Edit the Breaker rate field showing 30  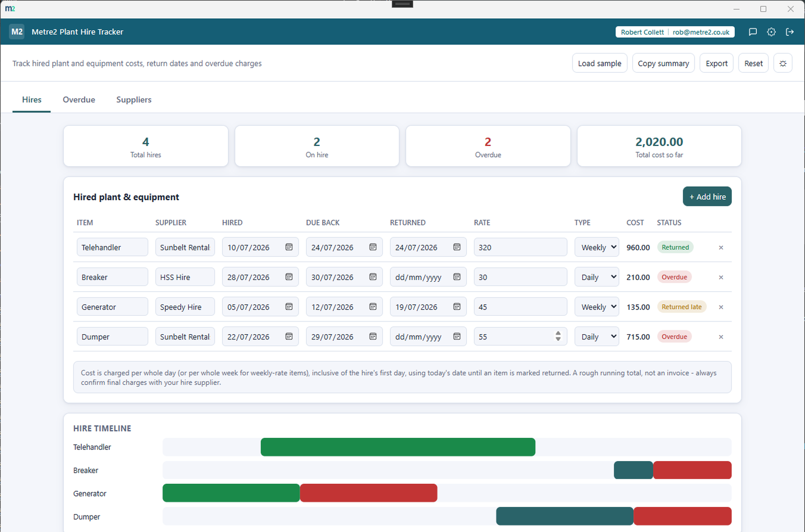click(x=520, y=277)
